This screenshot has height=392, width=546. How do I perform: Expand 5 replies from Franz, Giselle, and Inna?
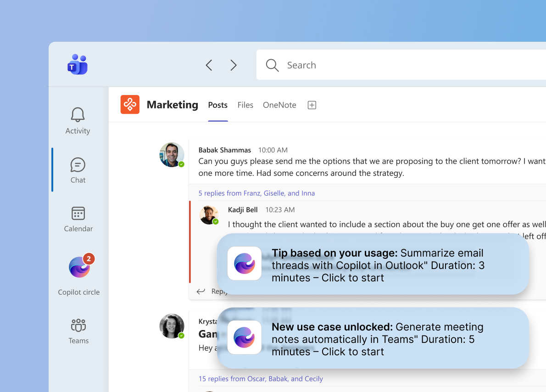point(256,193)
